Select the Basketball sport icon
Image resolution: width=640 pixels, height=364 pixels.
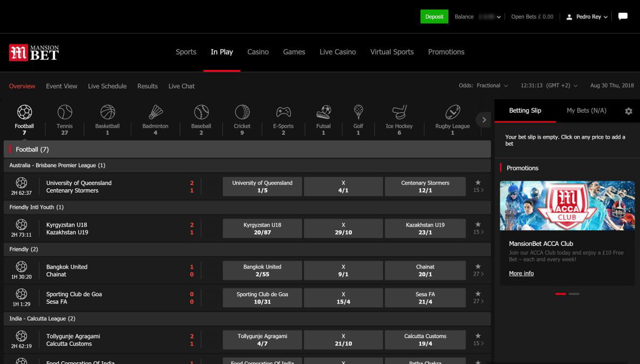(107, 112)
